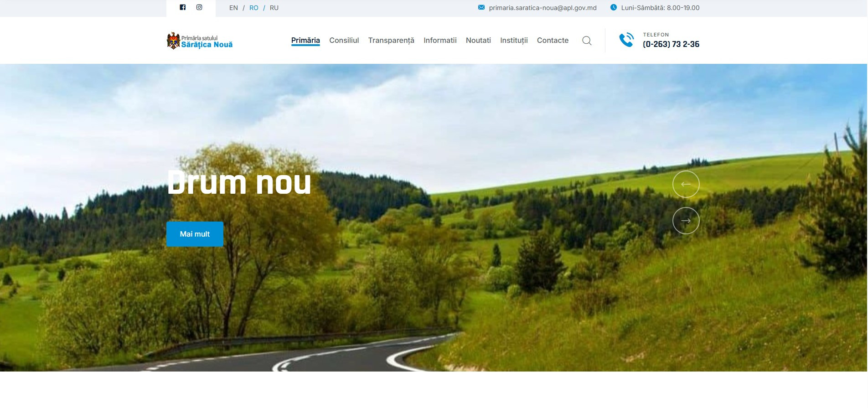
Task: Go to previous slide with left arrow
Action: tap(686, 184)
